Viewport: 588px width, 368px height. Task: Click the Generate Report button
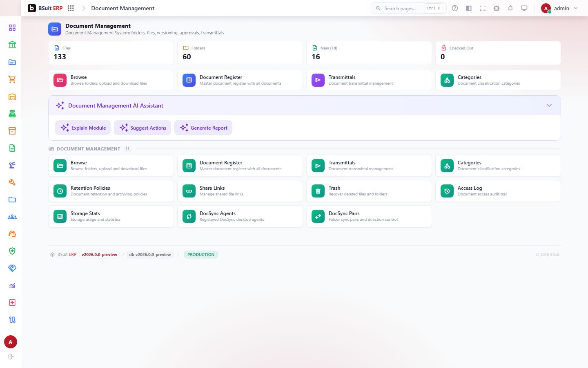point(203,128)
